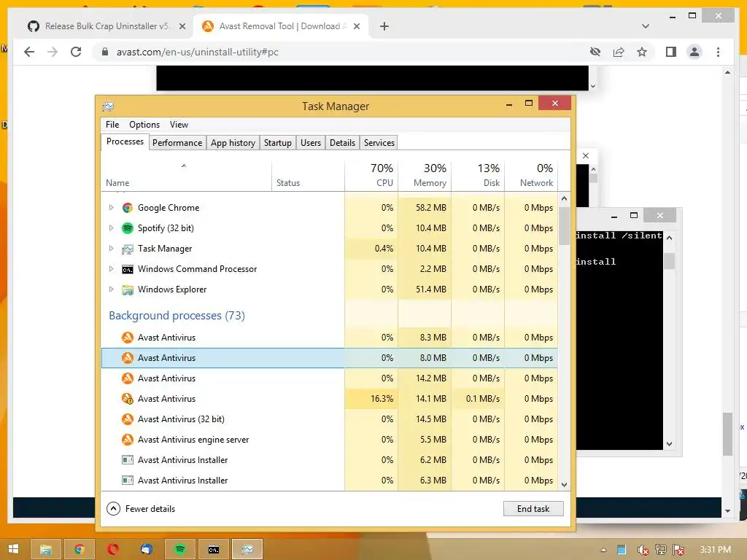Screen dimensions: 747x560
Task: Click the muted volume tray icon
Action: coord(643,550)
